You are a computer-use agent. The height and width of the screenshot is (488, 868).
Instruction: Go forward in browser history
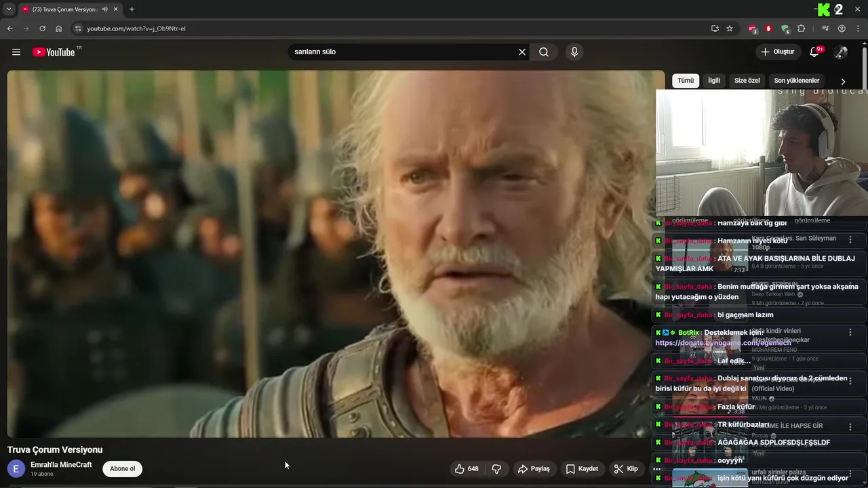[x=26, y=28]
